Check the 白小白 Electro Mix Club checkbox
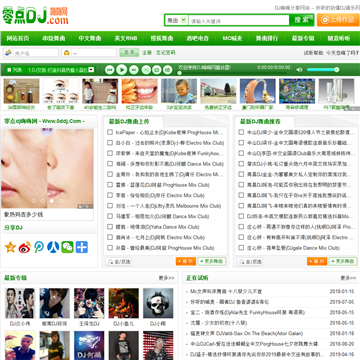 pos(110,143)
